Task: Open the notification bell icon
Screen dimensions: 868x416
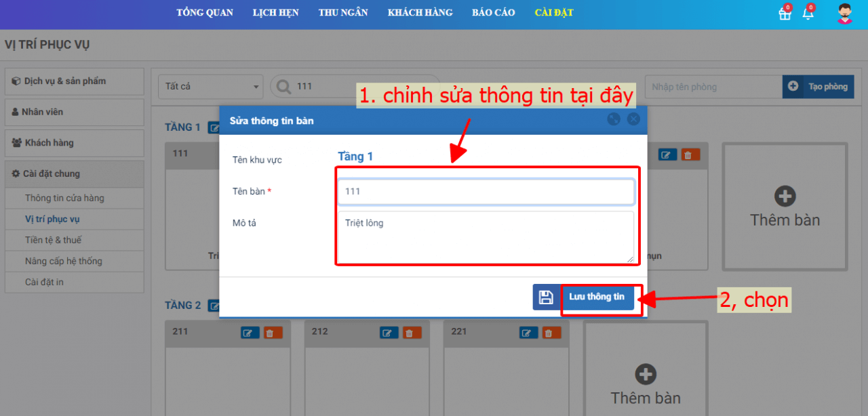Action: [x=808, y=14]
